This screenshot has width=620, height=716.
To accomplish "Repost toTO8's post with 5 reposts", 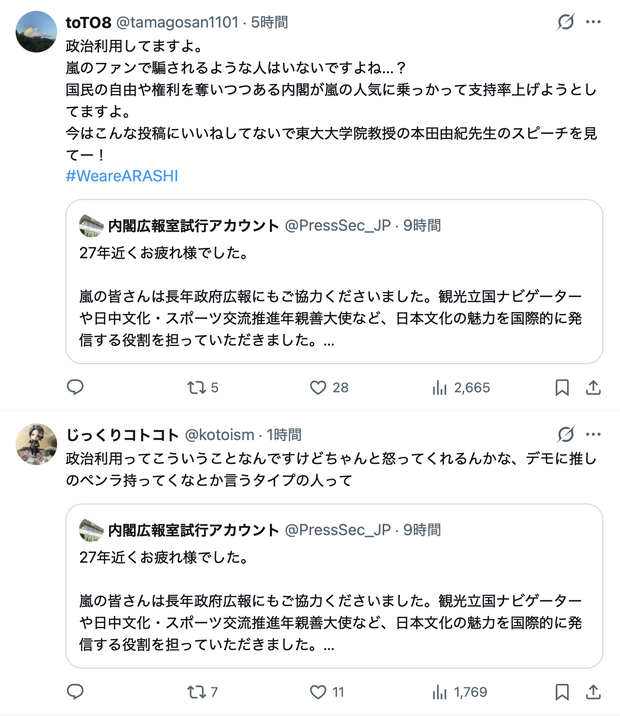I will coord(203,388).
